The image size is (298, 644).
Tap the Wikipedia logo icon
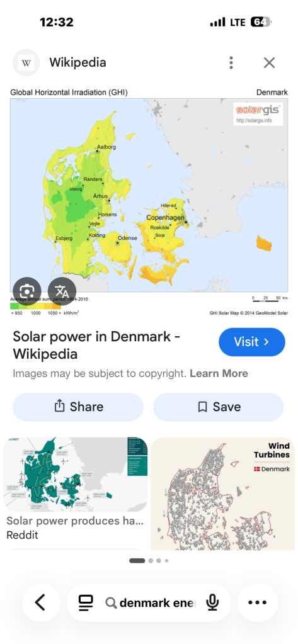[26, 63]
